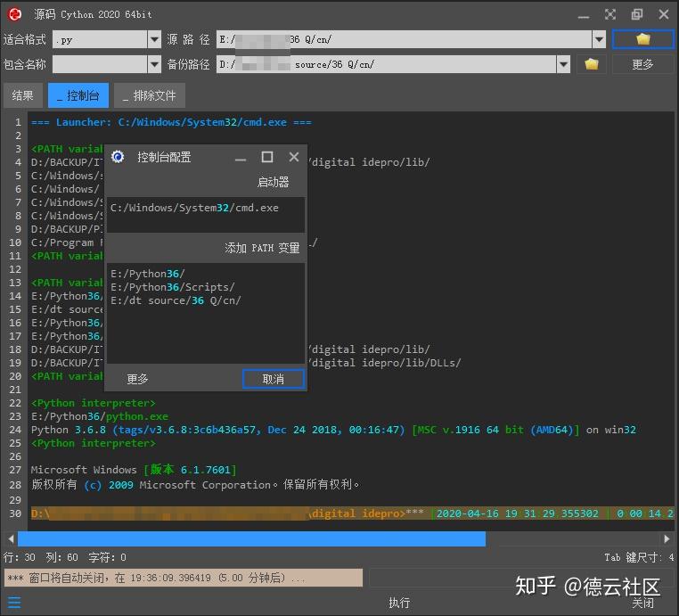This screenshot has height=616, width=679.
Task: Click the launcher path cmd.exe field
Action: tap(206, 215)
